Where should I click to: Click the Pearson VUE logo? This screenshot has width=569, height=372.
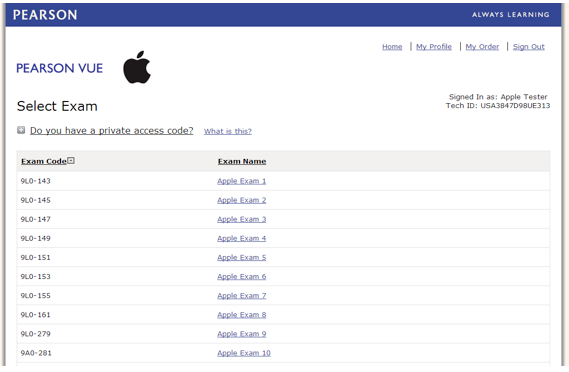pyautogui.click(x=60, y=68)
